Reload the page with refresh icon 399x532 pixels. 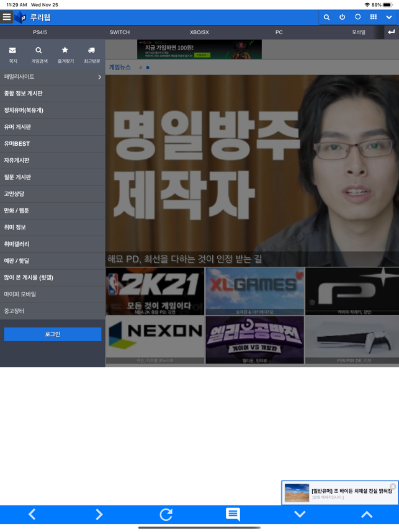[x=166, y=515]
